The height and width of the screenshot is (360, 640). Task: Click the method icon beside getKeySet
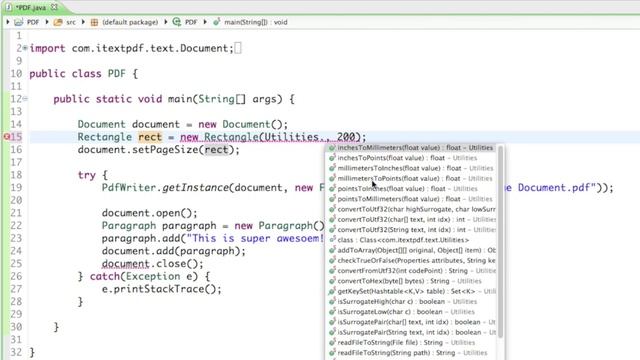pyautogui.click(x=332, y=291)
